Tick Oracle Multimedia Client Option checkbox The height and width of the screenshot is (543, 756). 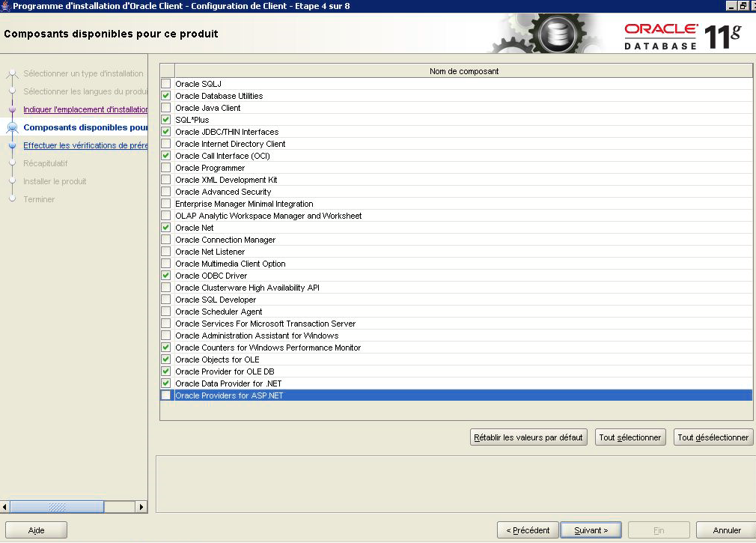tap(166, 264)
